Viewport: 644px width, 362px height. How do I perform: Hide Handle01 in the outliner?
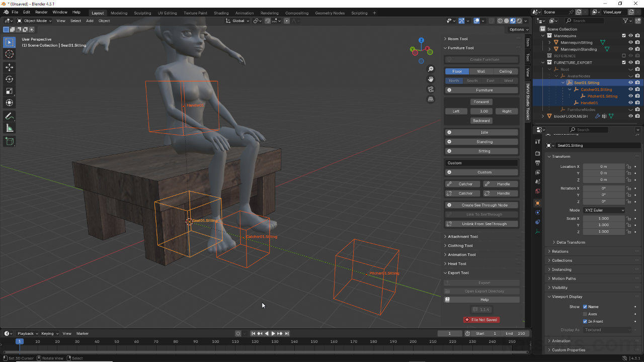pyautogui.click(x=630, y=103)
